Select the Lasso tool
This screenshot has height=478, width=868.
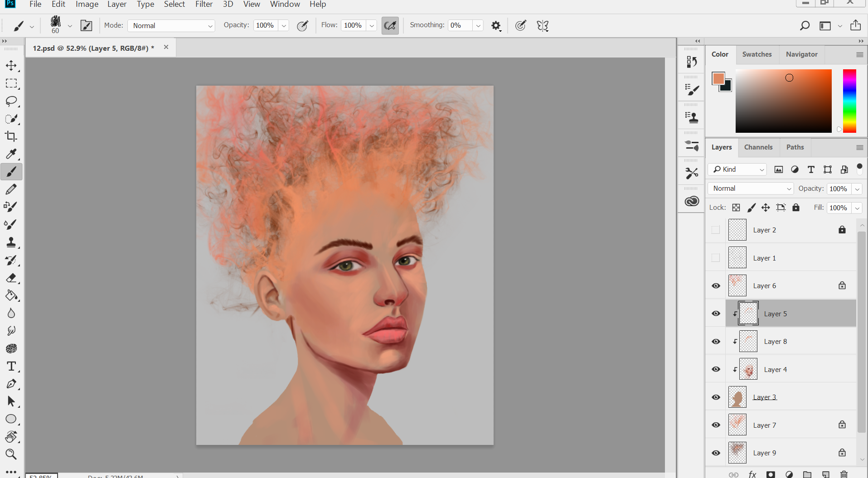11,101
